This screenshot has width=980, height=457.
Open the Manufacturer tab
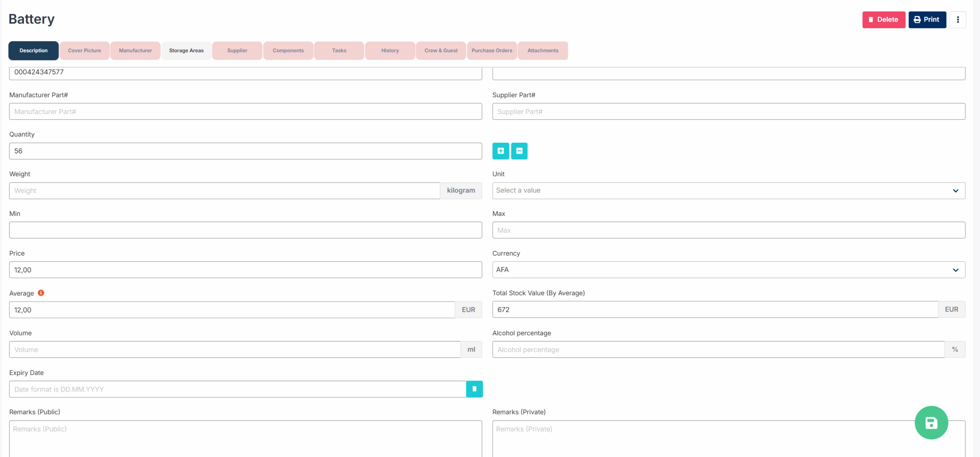pyautogui.click(x=136, y=51)
